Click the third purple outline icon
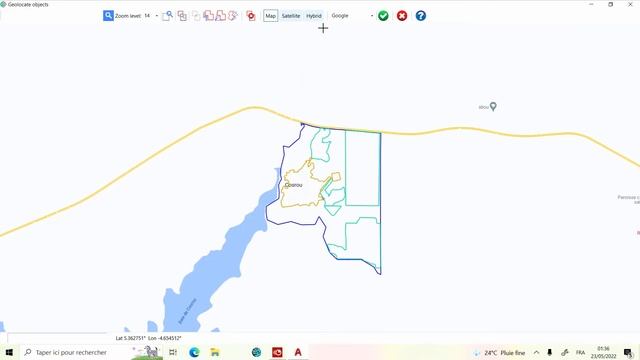 pyautogui.click(x=233, y=16)
